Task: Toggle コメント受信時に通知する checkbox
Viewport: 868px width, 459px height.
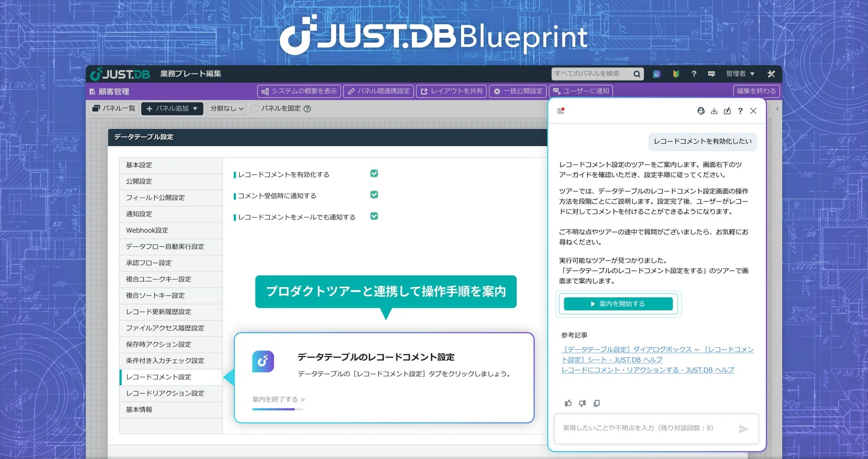Action: [374, 194]
